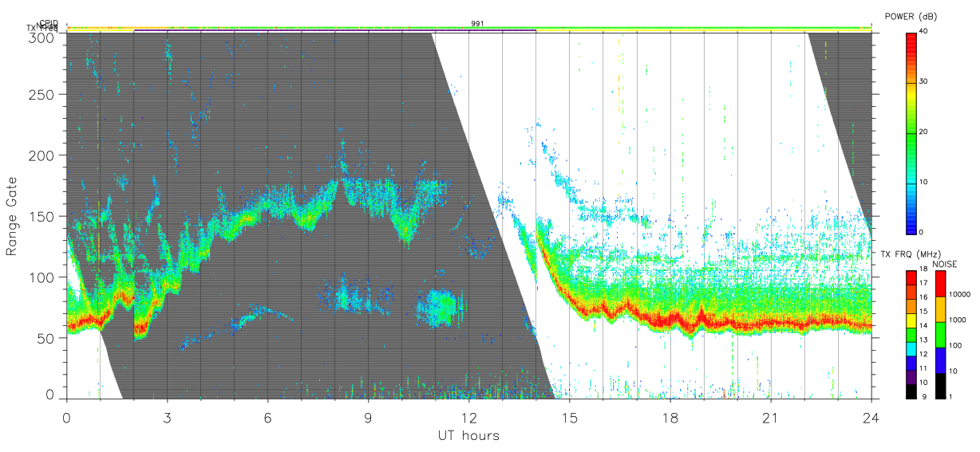Click the "24" tick on UT hours axis
This screenshot has width=980, height=452.
(871, 417)
